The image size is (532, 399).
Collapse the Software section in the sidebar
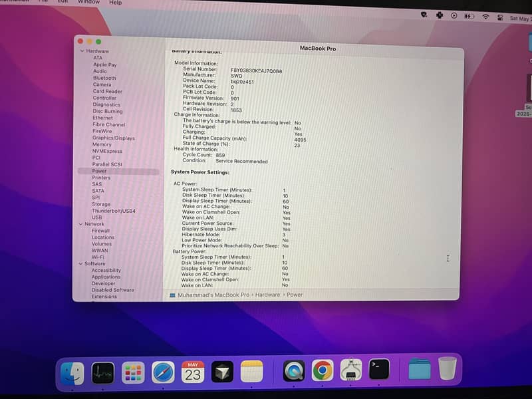[x=80, y=263]
